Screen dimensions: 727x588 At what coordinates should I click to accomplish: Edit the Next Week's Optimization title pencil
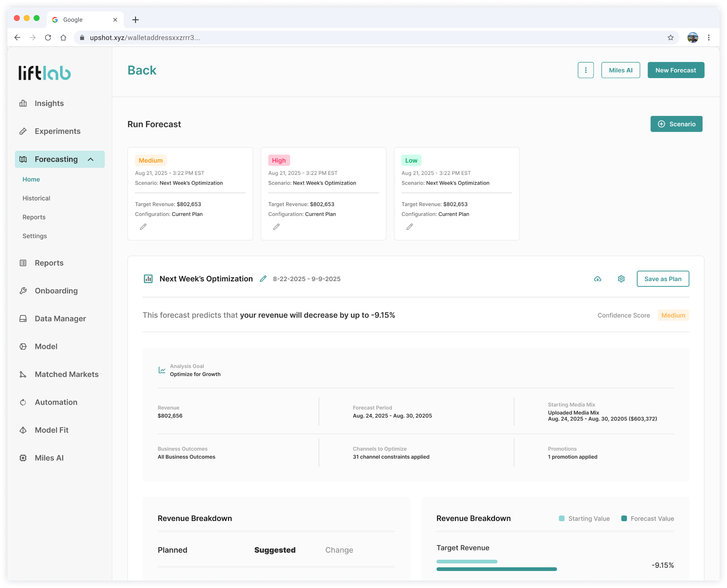click(263, 279)
